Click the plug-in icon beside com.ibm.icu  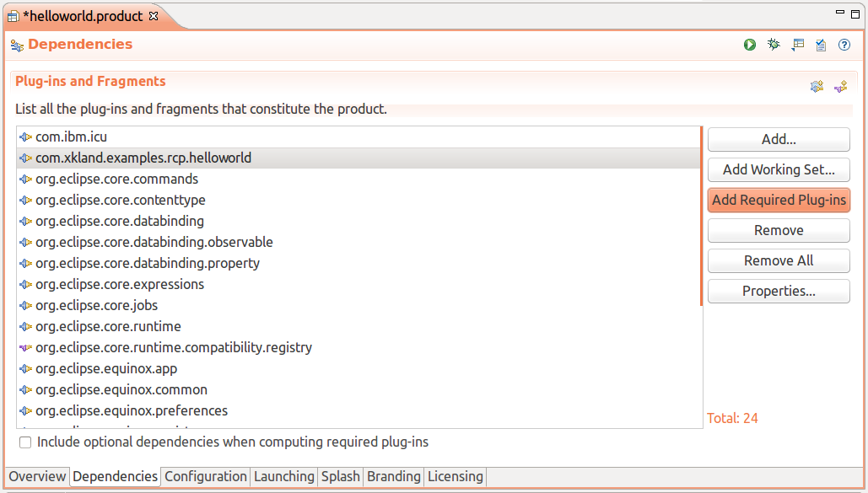click(25, 137)
